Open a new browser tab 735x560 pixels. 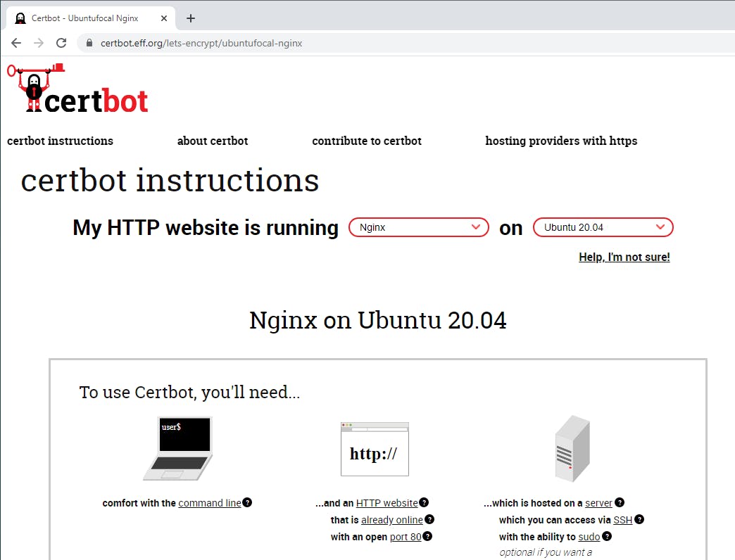[x=190, y=18]
